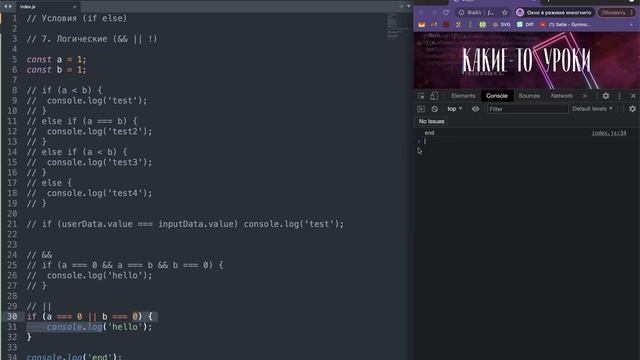
Task: Open console settings gear next to Default levels
Action: point(632,109)
